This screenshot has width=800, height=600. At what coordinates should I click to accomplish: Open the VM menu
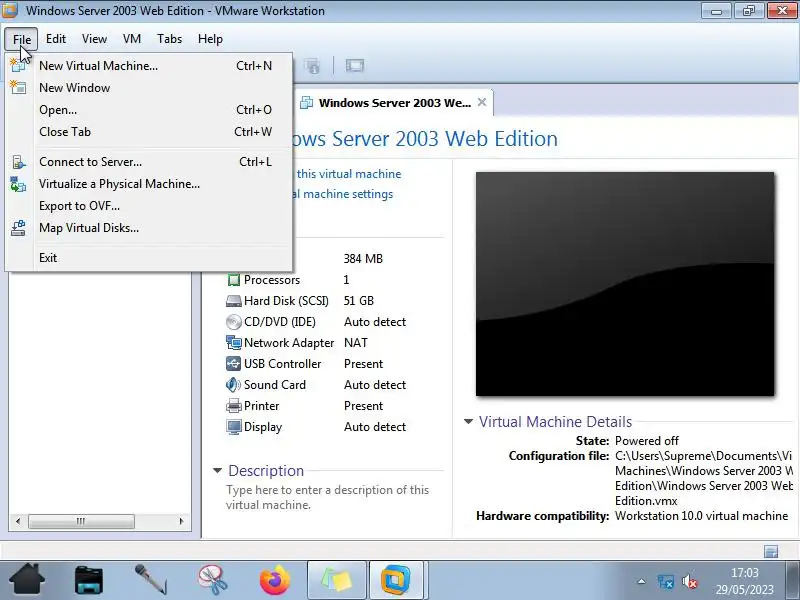132,39
